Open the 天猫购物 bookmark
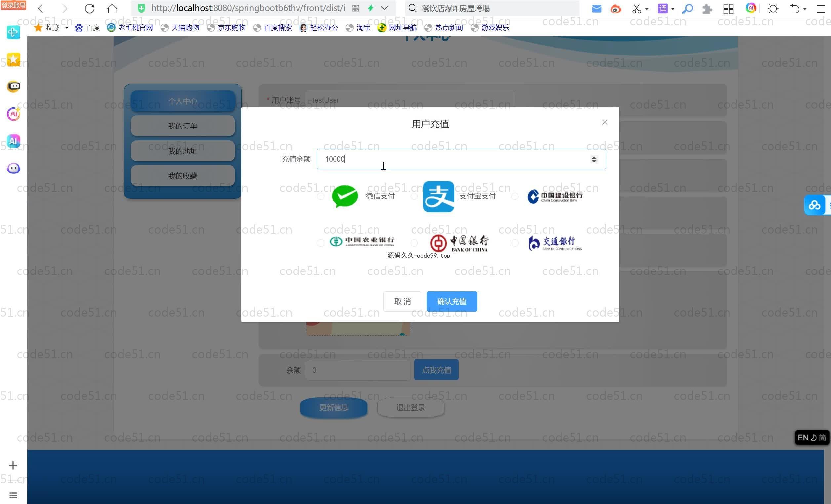The image size is (831, 504). pos(180,28)
